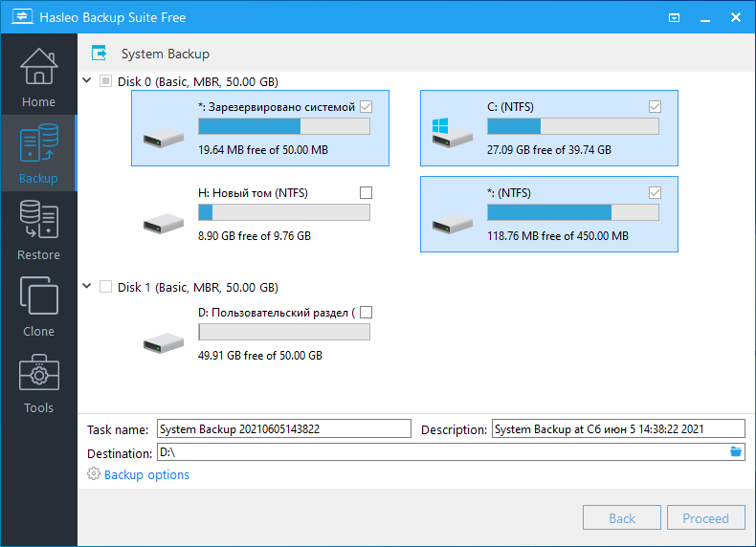The image size is (756, 547).
Task: Click the Backup options gear icon
Action: 94,473
